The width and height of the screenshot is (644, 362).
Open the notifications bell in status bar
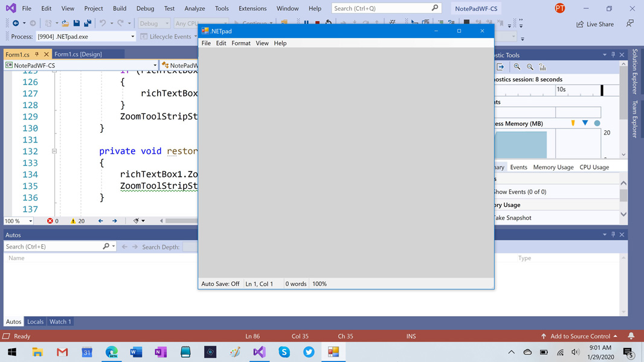pyautogui.click(x=631, y=336)
